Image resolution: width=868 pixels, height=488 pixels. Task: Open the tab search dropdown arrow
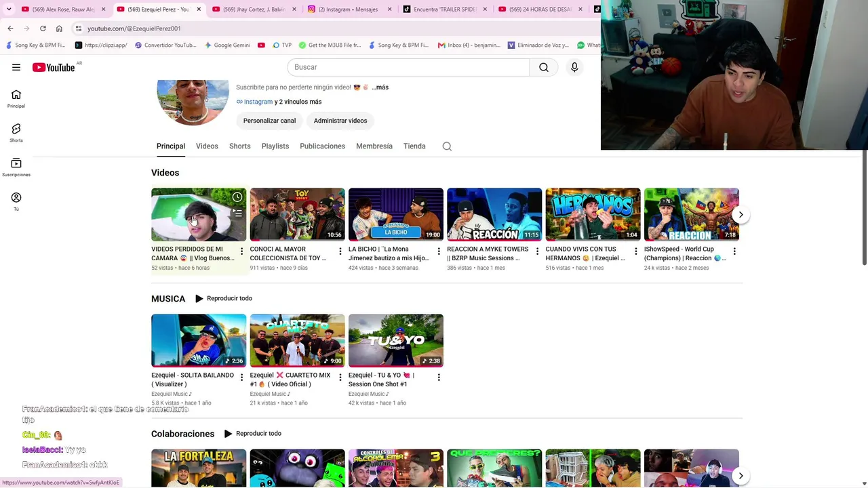pos(9,9)
